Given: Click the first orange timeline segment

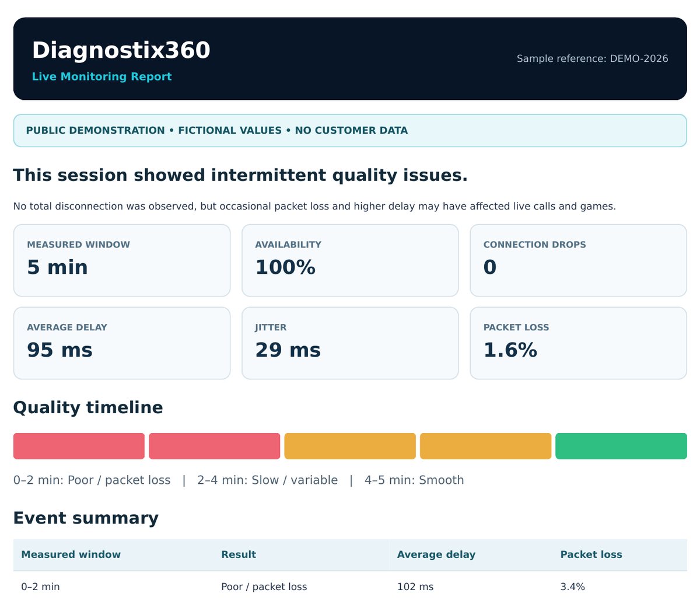Looking at the screenshot, I should pyautogui.click(x=350, y=446).
